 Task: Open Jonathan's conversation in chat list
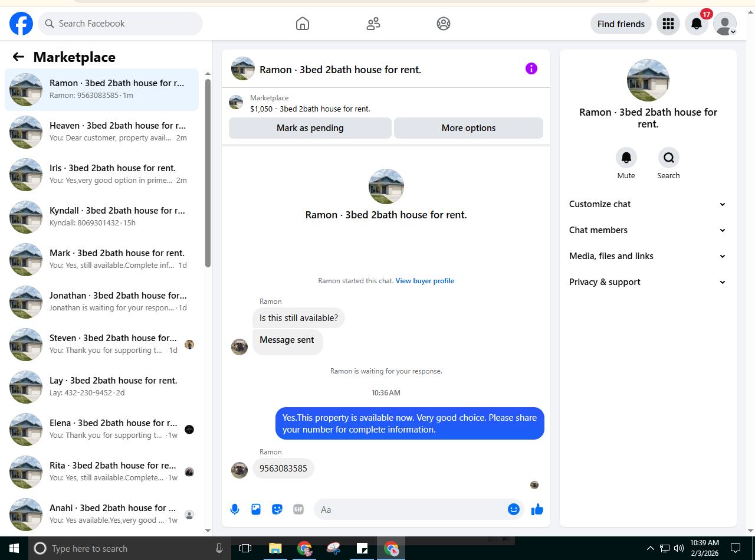(101, 302)
